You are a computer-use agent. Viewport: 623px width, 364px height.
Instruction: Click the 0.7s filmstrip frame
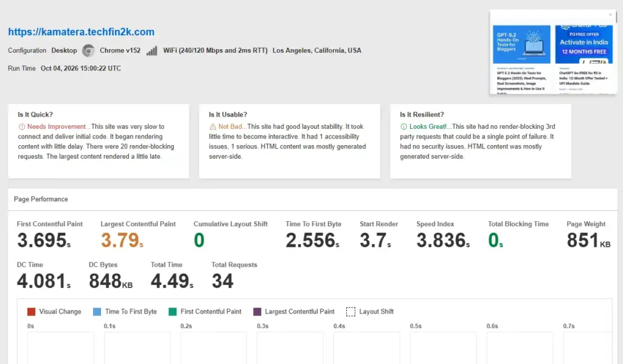588,348
